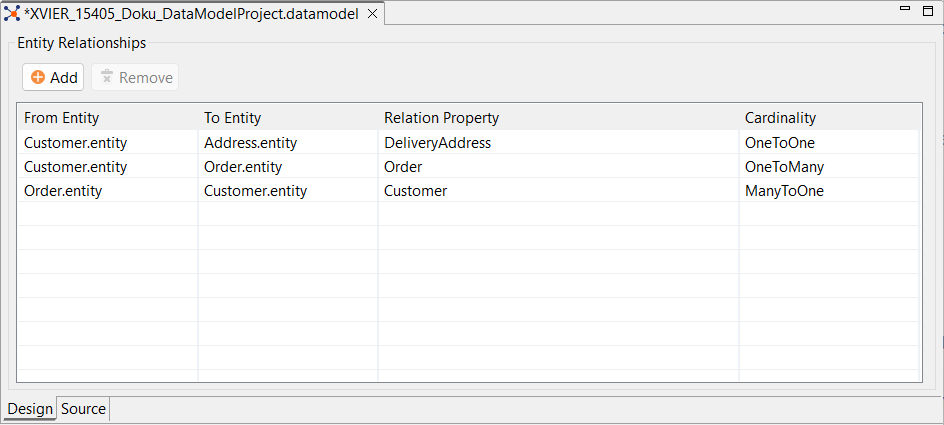Open the OneToOne cardinality cell
Image resolution: width=944 pixels, height=425 pixels.
[779, 143]
